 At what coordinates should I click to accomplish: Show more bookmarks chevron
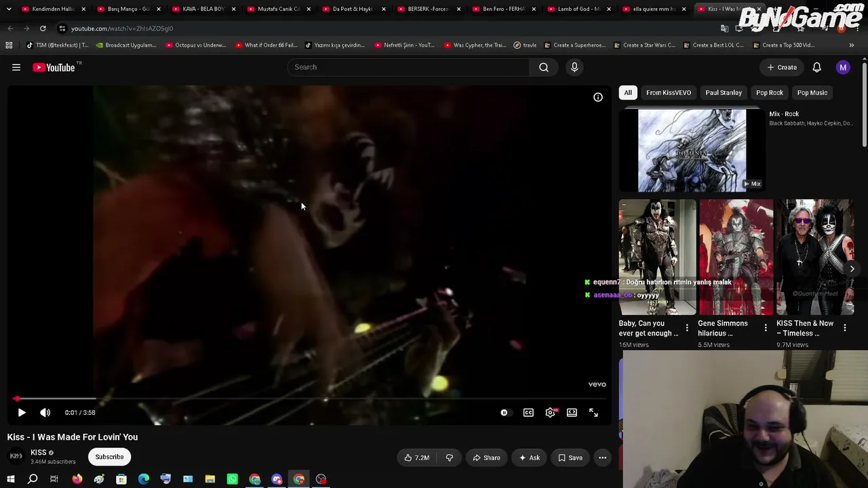[x=852, y=45]
